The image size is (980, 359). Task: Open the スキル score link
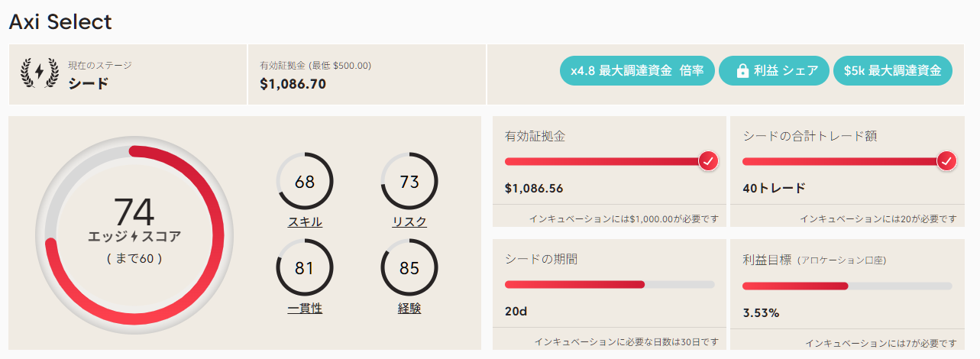pos(305,222)
